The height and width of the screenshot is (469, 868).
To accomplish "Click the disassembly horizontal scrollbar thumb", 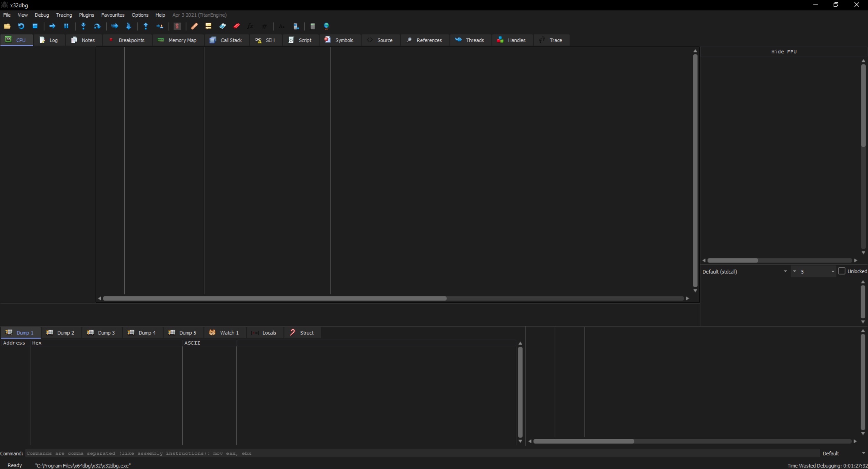I will [x=275, y=298].
